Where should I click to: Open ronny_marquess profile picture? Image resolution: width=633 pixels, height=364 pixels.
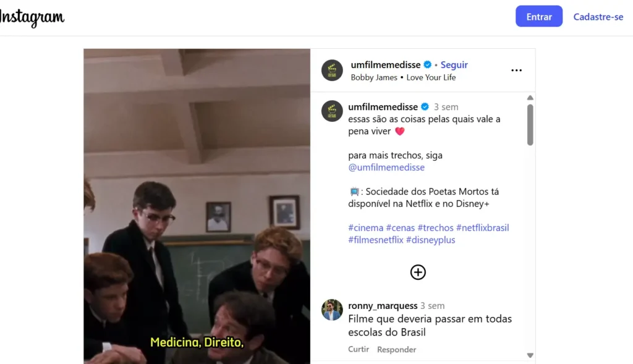tap(332, 310)
